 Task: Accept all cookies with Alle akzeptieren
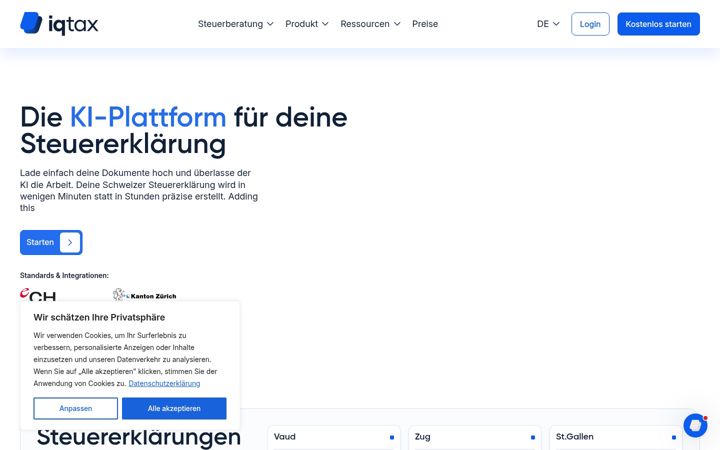[174, 408]
